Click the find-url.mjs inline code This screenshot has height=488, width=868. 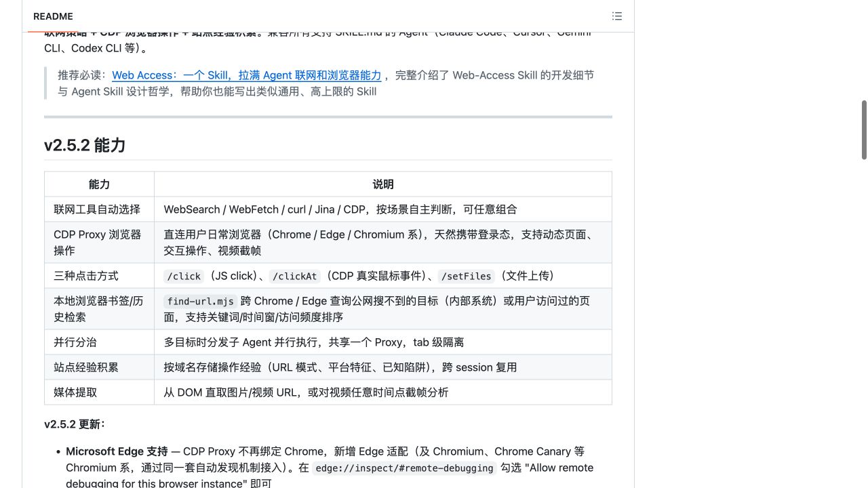pyautogui.click(x=200, y=301)
